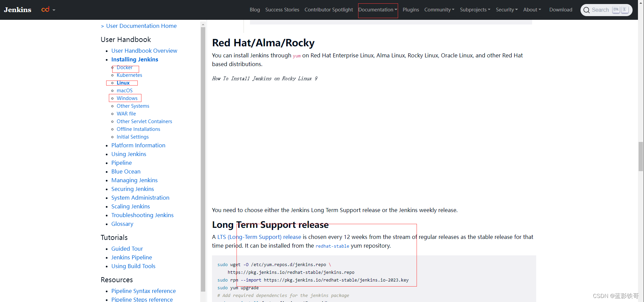
Task: Click the sidebar scrollbar up arrow
Action: click(x=203, y=24)
